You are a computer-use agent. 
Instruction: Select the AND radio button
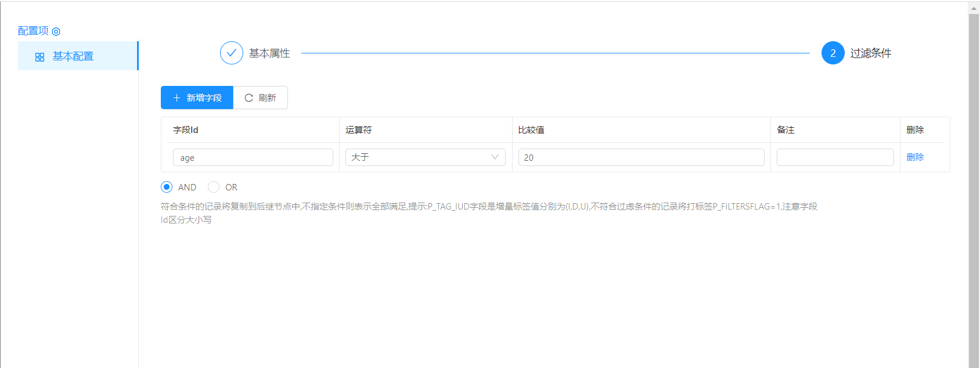click(x=167, y=187)
